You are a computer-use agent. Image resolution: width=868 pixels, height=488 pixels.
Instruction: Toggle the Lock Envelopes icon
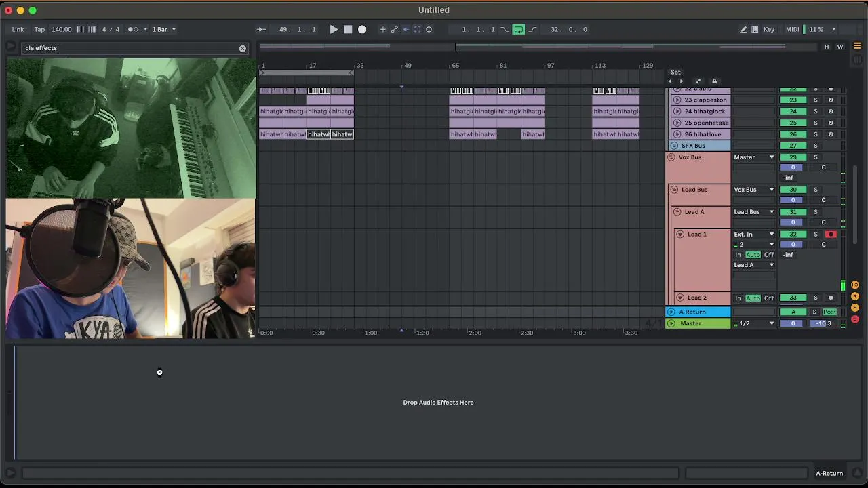tap(714, 81)
